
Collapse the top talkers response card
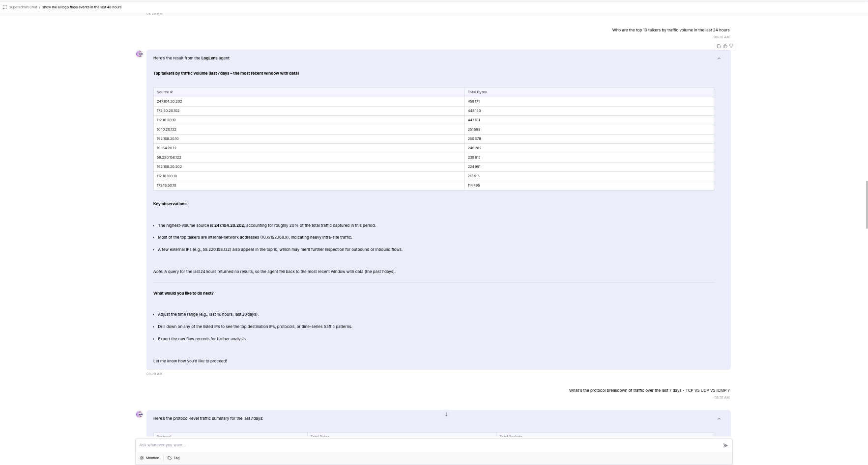(719, 57)
